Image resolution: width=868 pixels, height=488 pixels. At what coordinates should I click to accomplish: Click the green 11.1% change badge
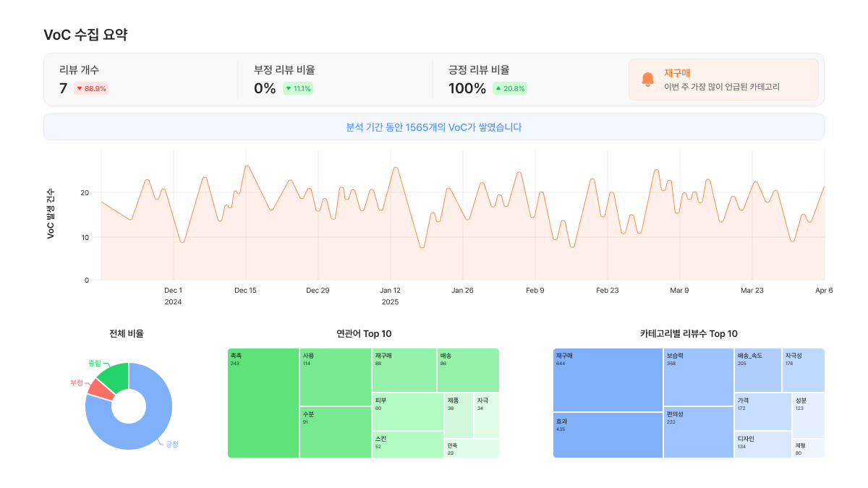tap(298, 89)
